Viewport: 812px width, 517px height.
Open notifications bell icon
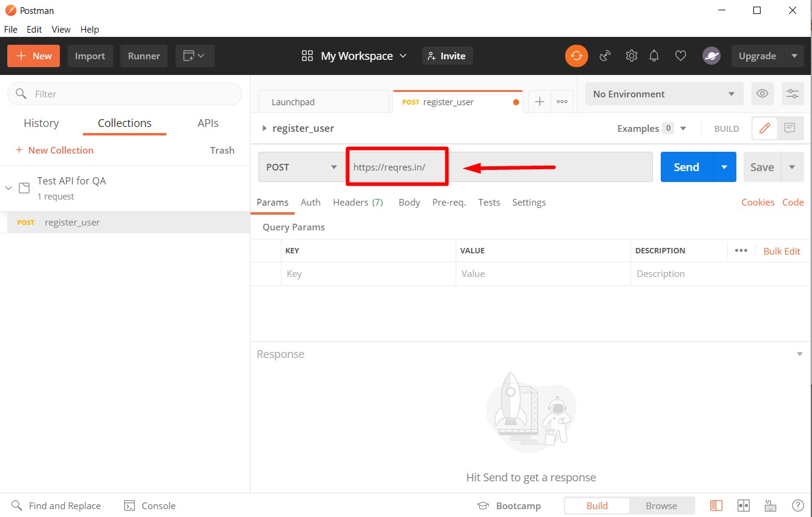click(x=654, y=56)
